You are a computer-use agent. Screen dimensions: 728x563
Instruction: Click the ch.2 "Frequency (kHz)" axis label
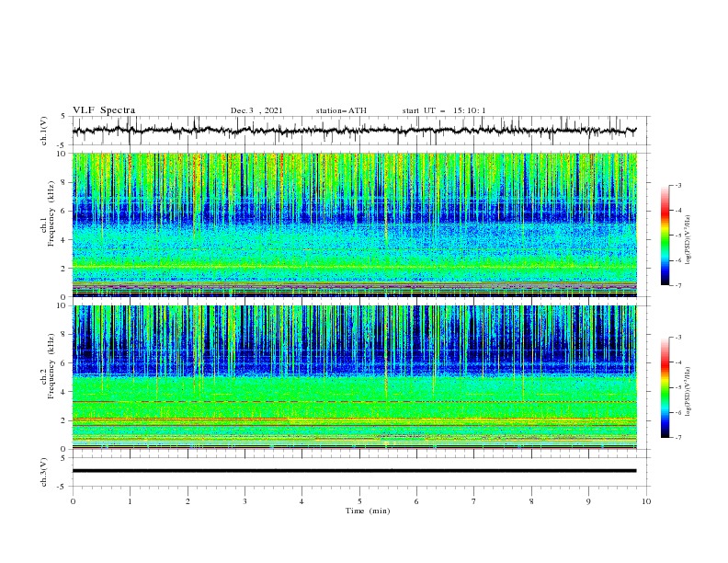[51, 366]
